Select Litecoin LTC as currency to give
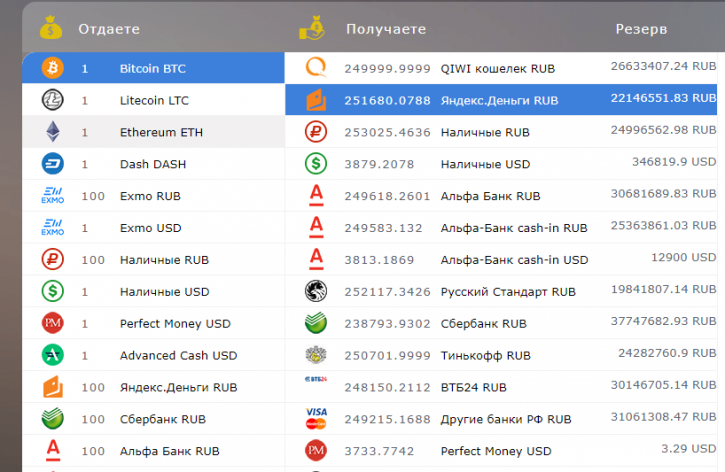This screenshot has width=725, height=472. 153,100
